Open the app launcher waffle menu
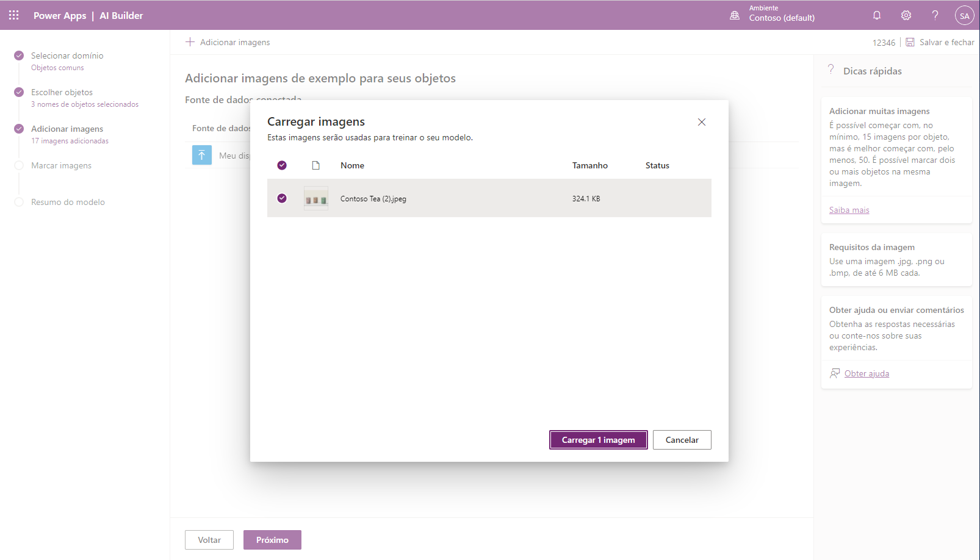The width and height of the screenshot is (980, 560). click(14, 15)
